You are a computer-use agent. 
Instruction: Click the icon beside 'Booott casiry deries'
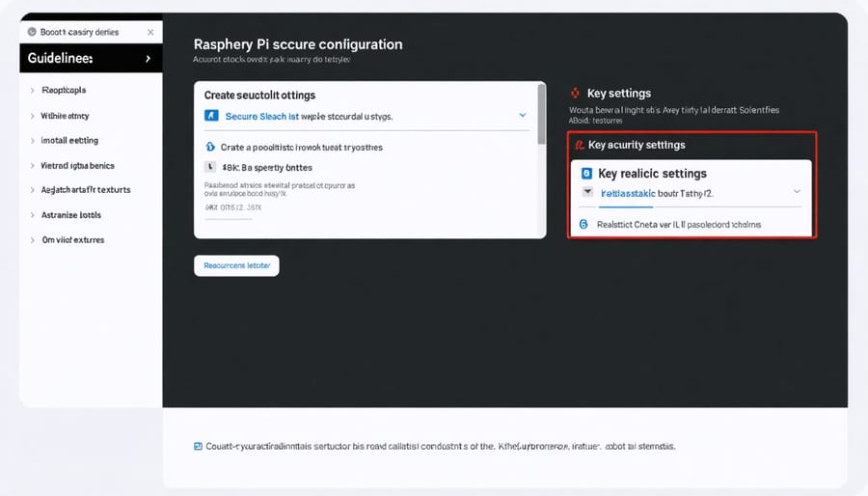tap(32, 32)
